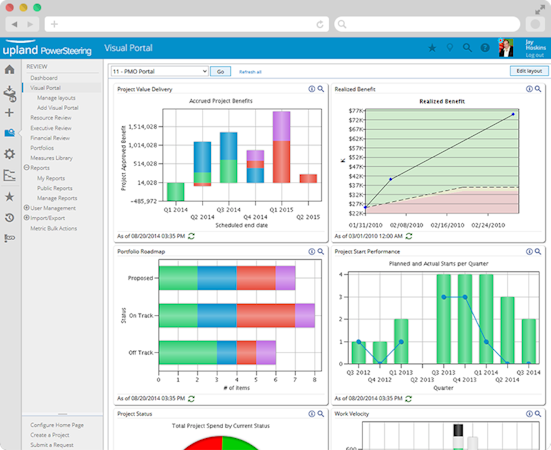Click the Edit layout button
The image size is (551, 450).
(x=529, y=71)
